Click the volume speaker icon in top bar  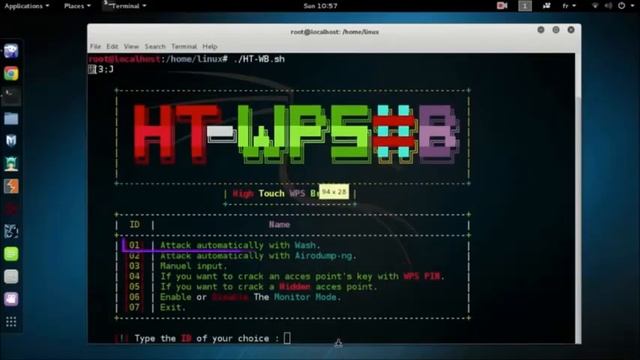(x=608, y=6)
